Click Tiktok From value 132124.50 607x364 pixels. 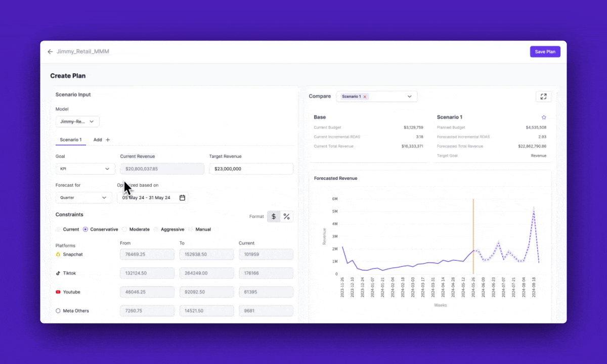tap(147, 273)
